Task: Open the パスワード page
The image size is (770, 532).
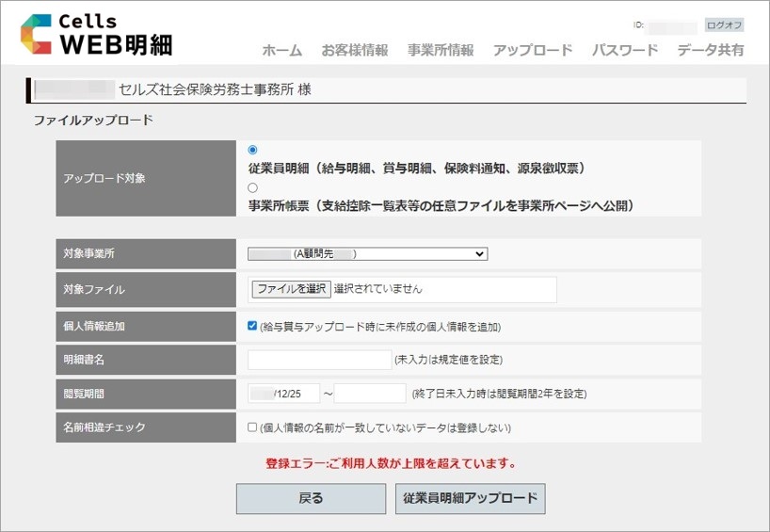Action: [624, 51]
